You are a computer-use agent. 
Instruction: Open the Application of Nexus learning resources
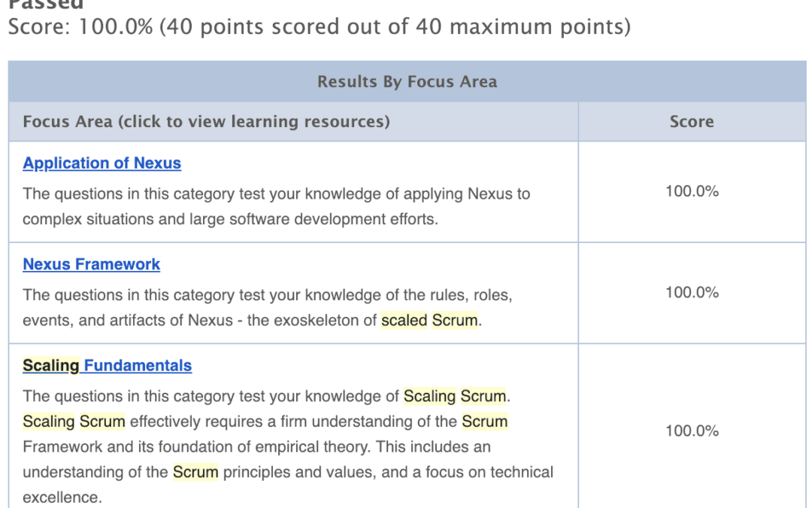point(101,163)
